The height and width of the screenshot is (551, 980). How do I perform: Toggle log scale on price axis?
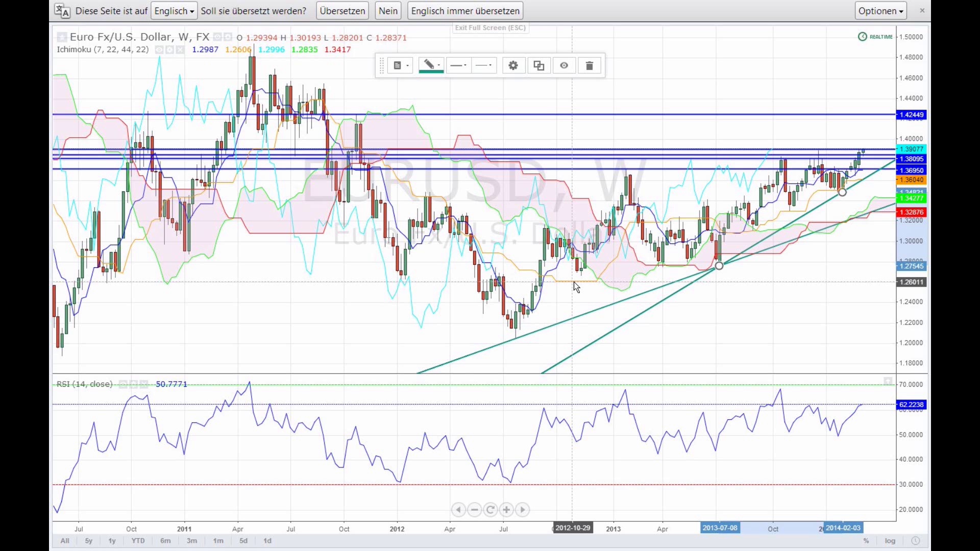pos(890,541)
